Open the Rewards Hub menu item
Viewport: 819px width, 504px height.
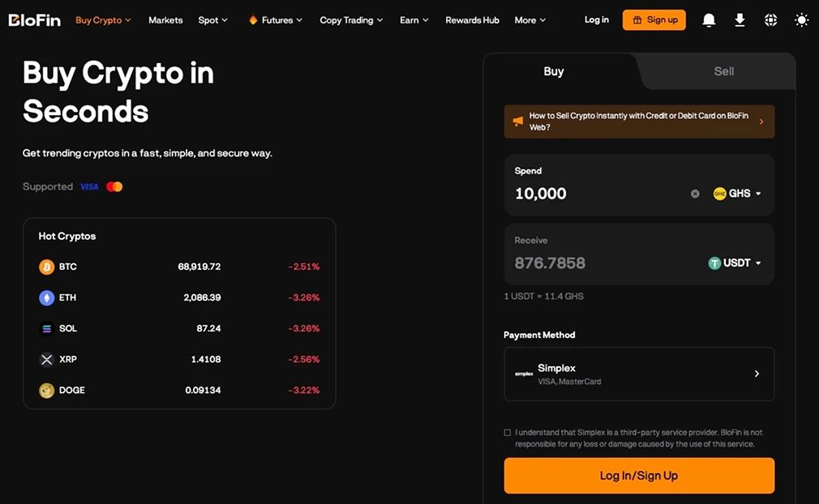(472, 19)
